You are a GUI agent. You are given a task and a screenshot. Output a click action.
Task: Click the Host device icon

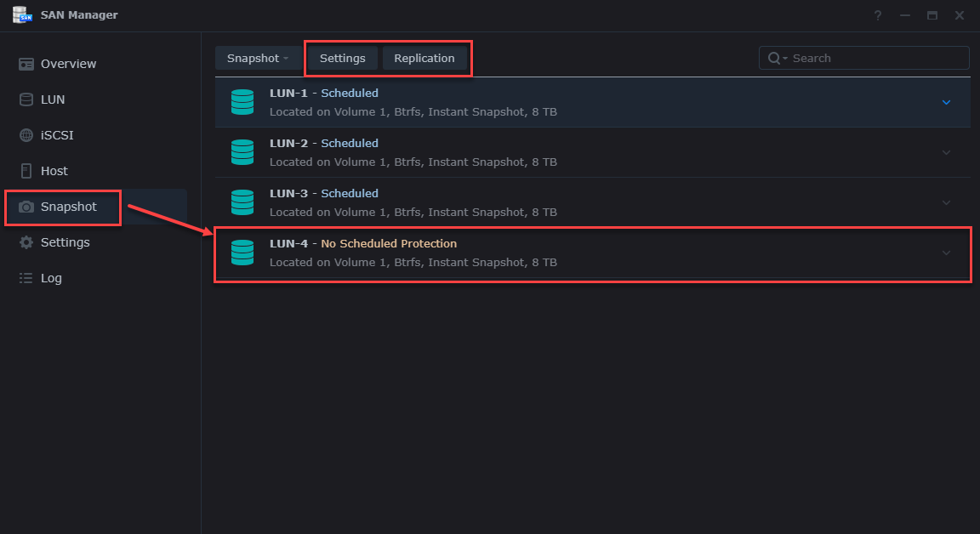click(26, 171)
